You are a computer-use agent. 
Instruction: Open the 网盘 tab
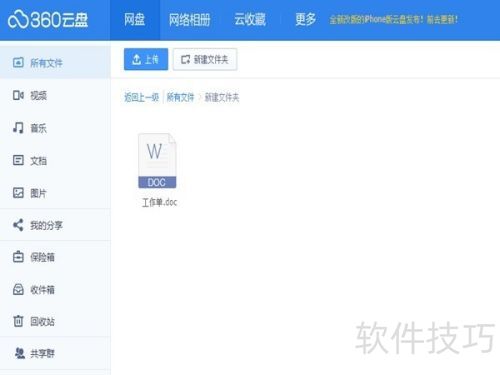135,20
